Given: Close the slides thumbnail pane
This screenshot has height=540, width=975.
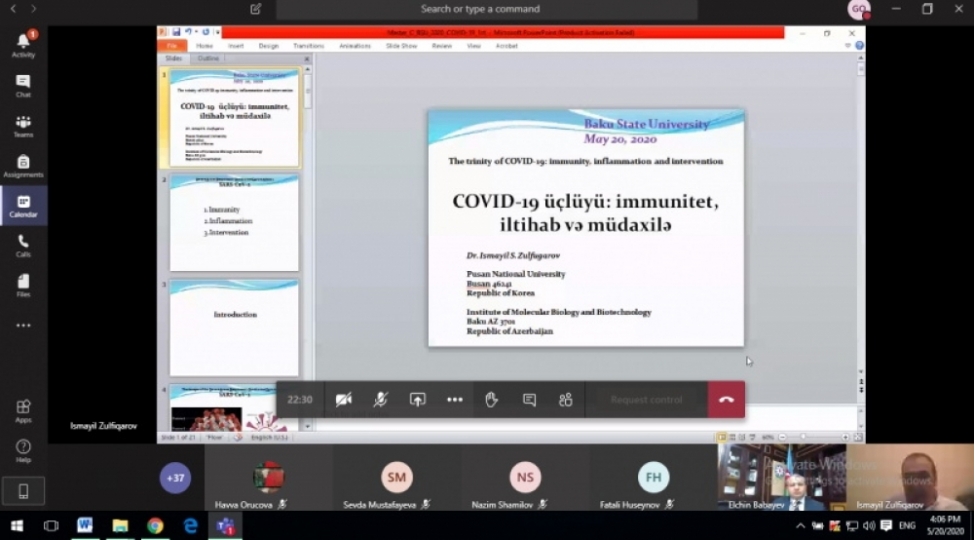Looking at the screenshot, I should [x=307, y=59].
